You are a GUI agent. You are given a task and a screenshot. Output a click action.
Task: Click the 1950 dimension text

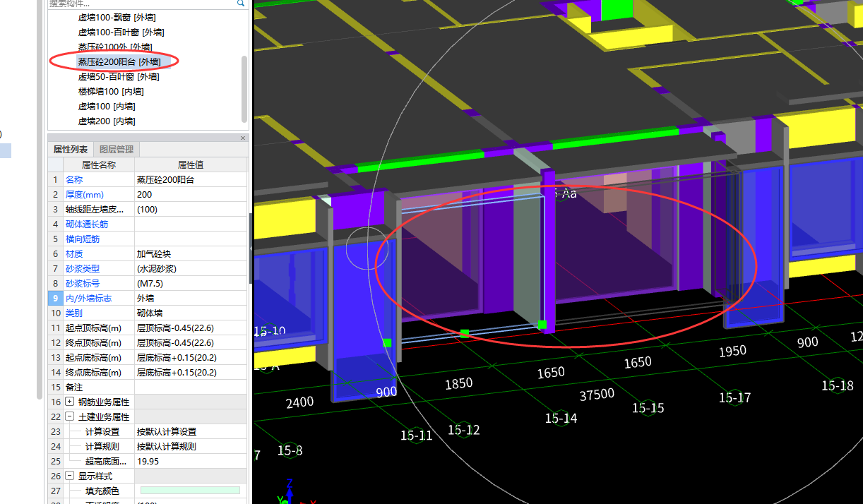732,351
